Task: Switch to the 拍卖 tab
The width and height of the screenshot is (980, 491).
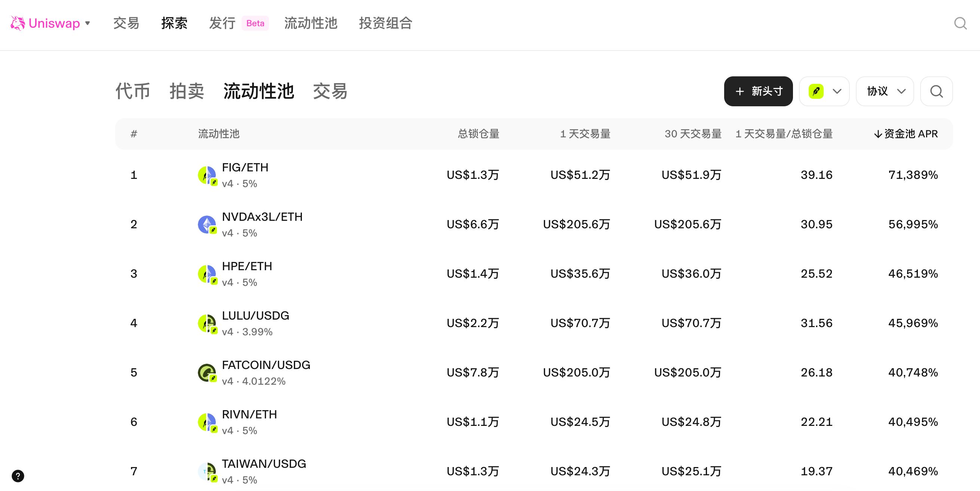Action: pos(187,91)
